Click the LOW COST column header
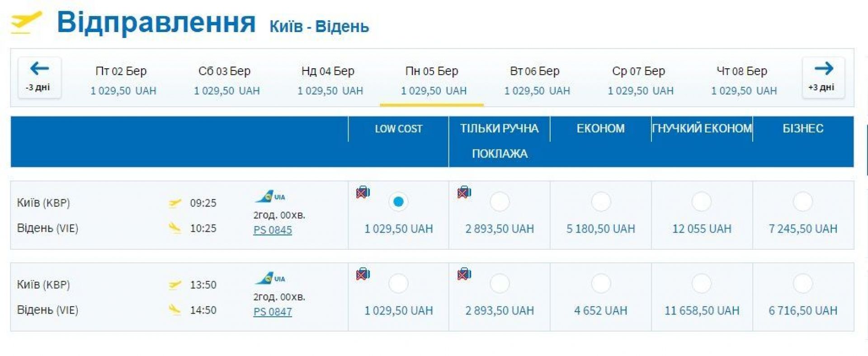868x356 pixels. point(398,129)
